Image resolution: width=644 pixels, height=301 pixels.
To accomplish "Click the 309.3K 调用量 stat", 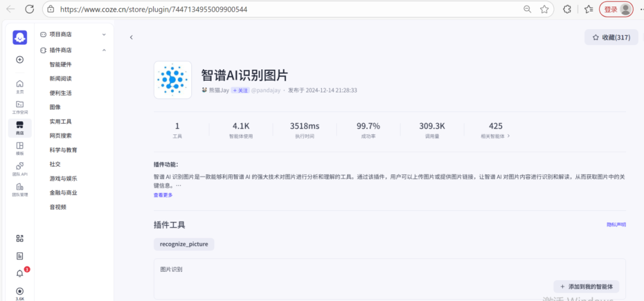I will click(432, 130).
